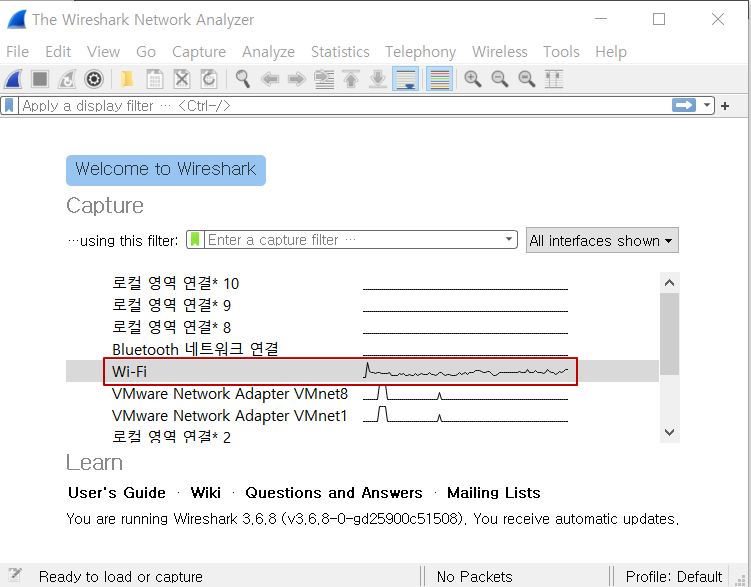The width and height of the screenshot is (751, 587).
Task: Add a display filter button with plus
Action: coord(725,106)
